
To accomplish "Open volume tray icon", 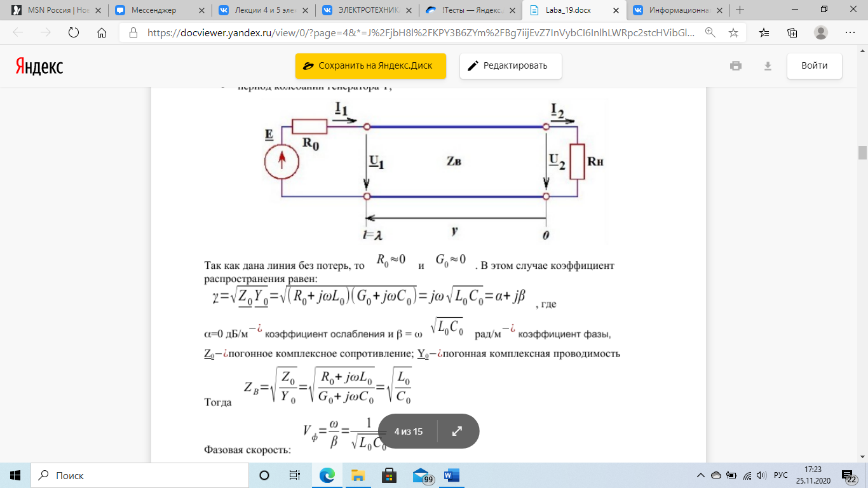I will click(x=762, y=475).
